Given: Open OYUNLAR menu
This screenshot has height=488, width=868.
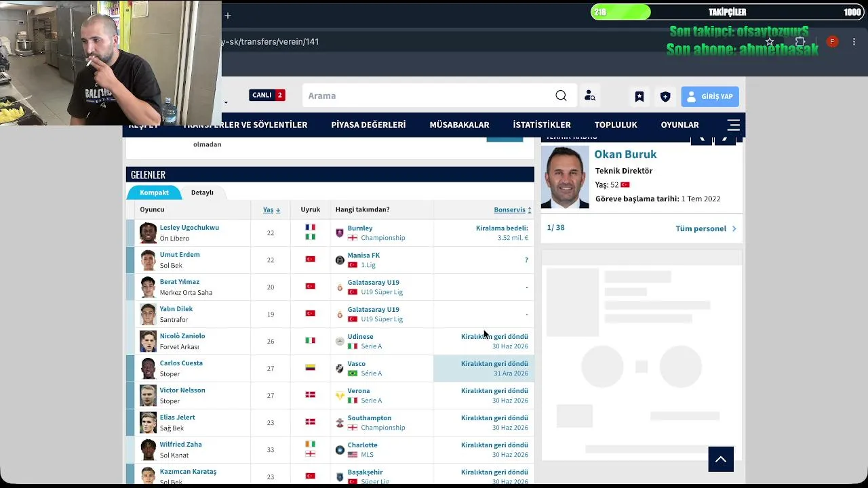Looking at the screenshot, I should 679,125.
